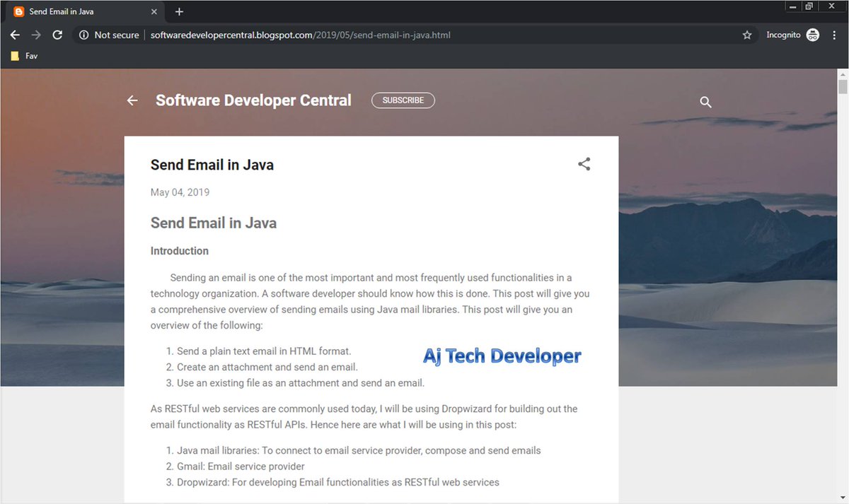
Task: Click the browser forward arrow
Action: tap(36, 35)
